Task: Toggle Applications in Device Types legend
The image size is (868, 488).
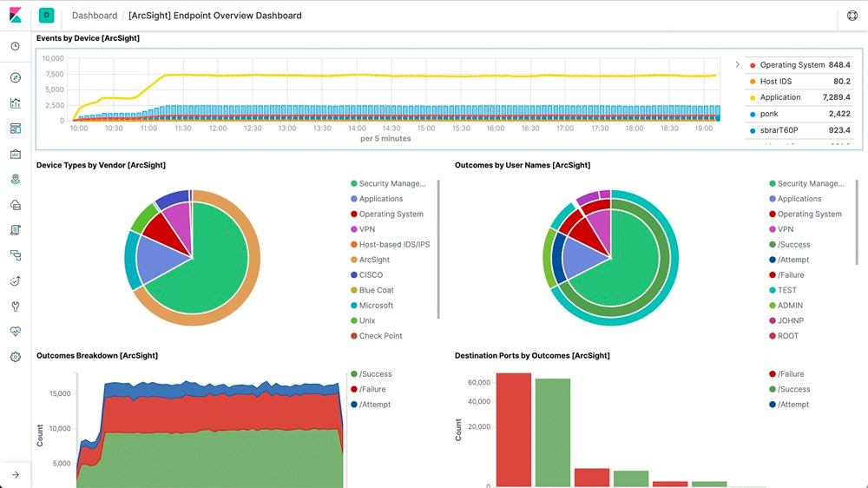Action: coord(377,199)
